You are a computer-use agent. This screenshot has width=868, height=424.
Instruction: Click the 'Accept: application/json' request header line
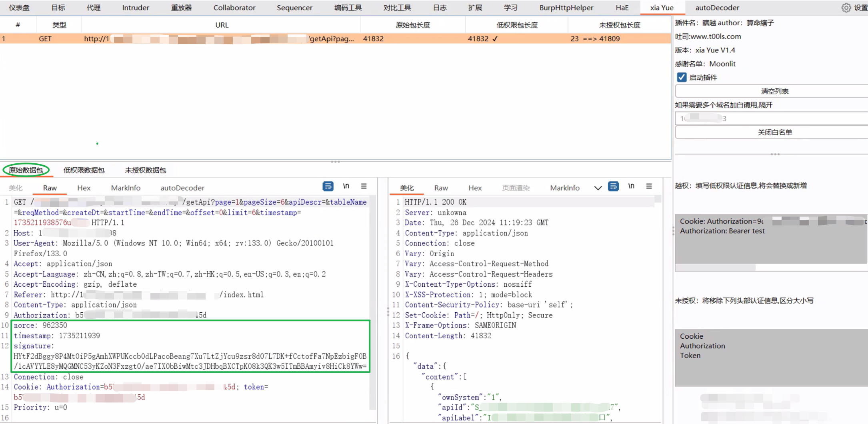63,263
